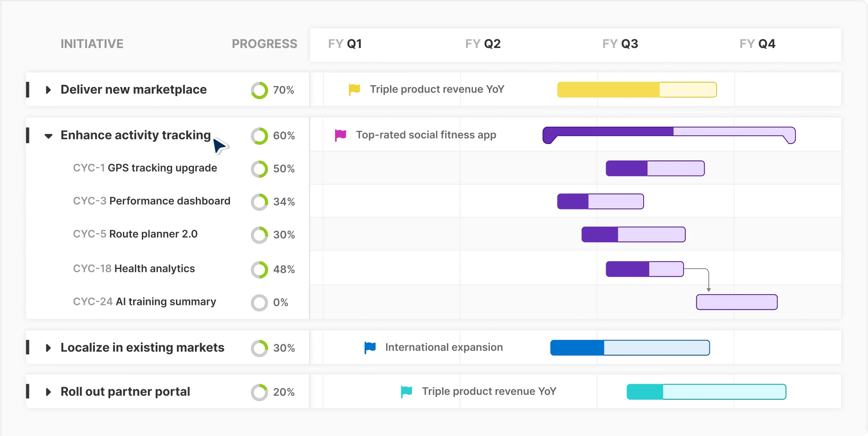This screenshot has width=868, height=436.
Task: Expand the Localize in existing markets initiative
Action: [48, 347]
